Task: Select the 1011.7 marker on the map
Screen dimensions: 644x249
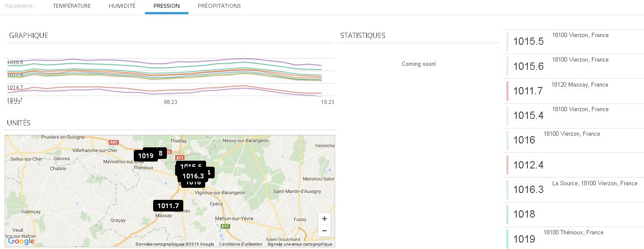Action: tap(168, 206)
